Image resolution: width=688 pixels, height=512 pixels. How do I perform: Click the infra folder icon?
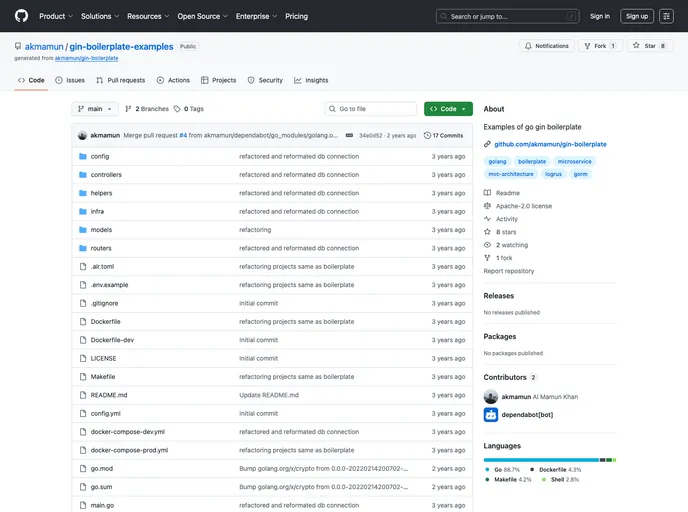(82, 211)
